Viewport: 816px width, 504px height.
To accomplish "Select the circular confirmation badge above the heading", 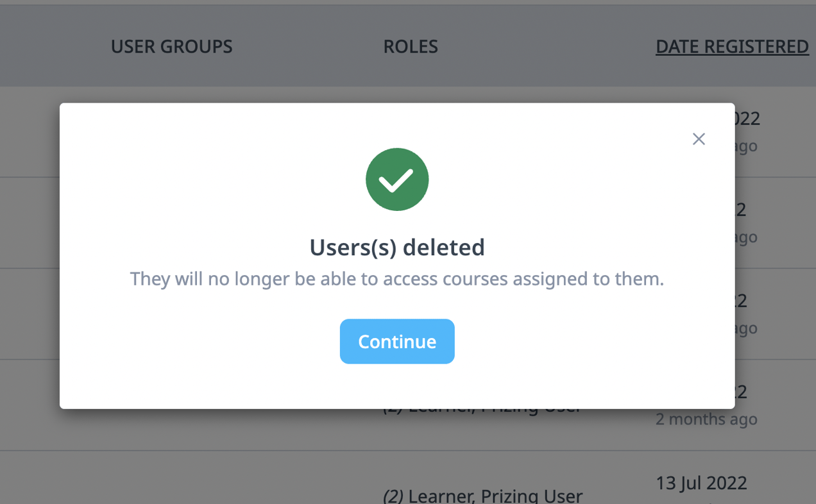I will (397, 179).
